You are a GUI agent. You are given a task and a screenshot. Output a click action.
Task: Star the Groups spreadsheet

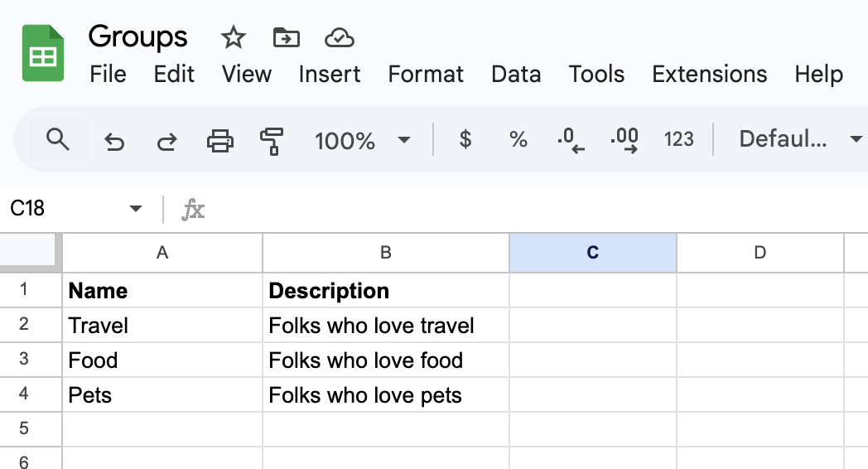click(x=234, y=37)
